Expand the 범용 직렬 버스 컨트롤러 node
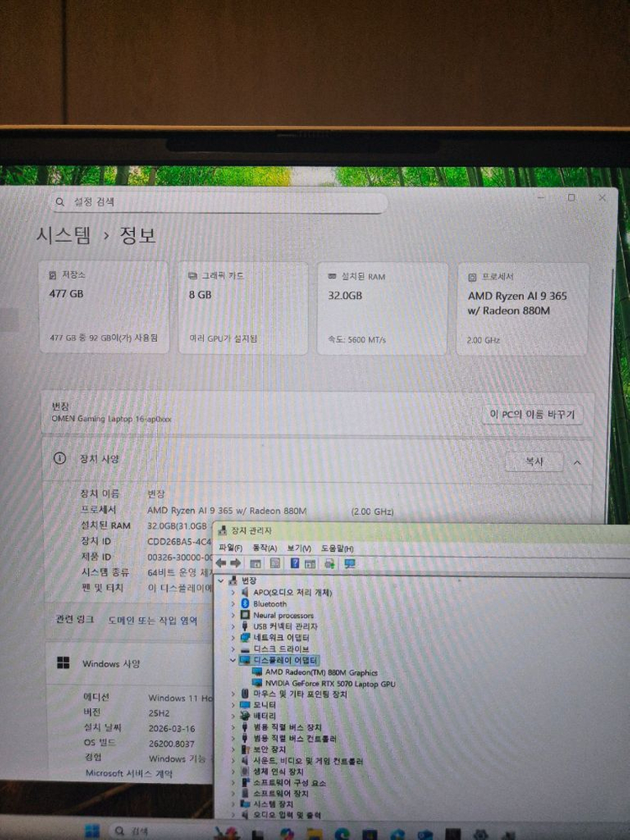 (x=233, y=738)
